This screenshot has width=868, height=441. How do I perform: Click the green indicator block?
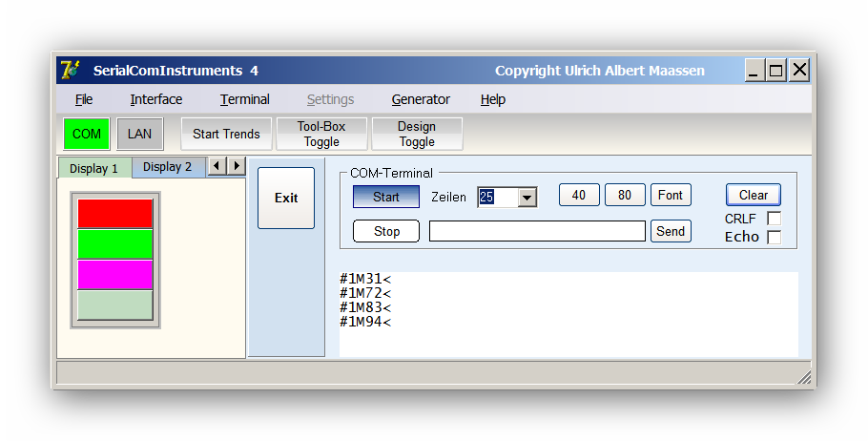point(115,244)
